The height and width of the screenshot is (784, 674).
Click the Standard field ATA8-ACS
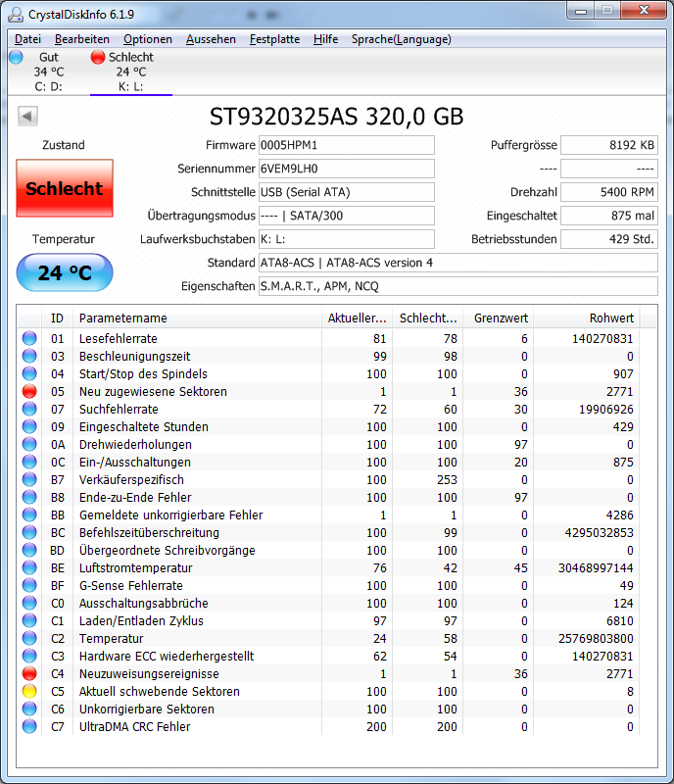458,263
